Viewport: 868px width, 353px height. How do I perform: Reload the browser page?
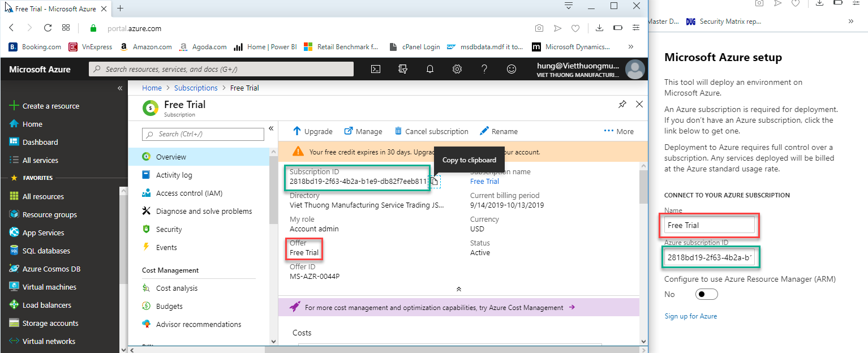48,28
